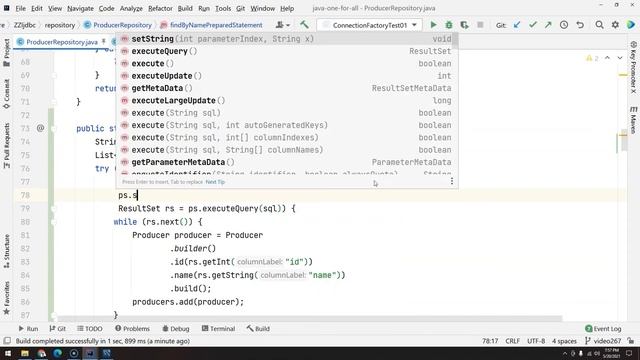Open Search Everywhere magnifier icon
This screenshot has width=640, height=360.
(599, 25)
